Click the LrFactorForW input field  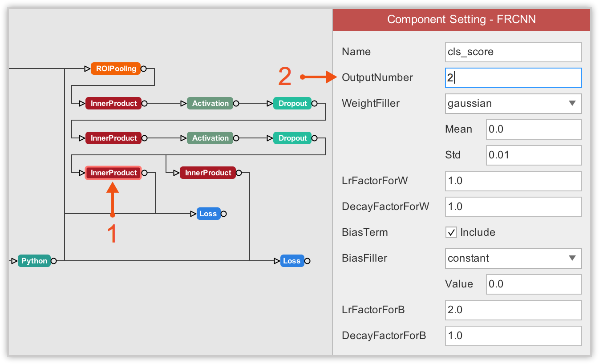pyautogui.click(x=513, y=181)
